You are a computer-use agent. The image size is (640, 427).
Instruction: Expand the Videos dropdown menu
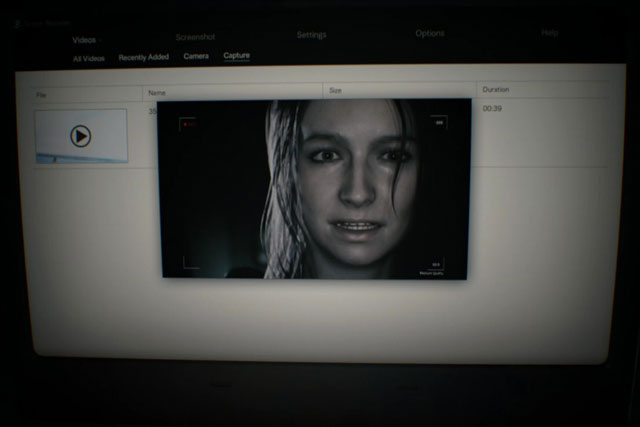click(x=87, y=41)
